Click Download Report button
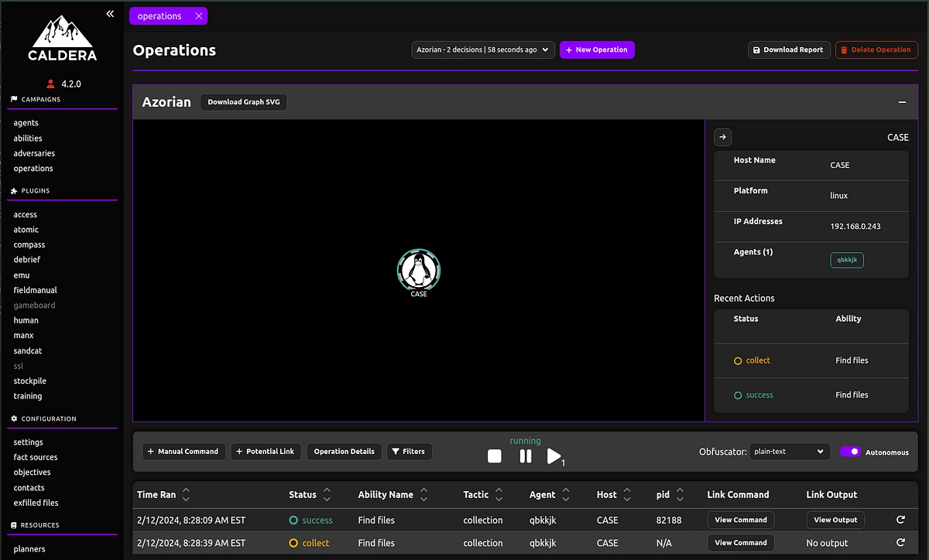 click(x=789, y=50)
